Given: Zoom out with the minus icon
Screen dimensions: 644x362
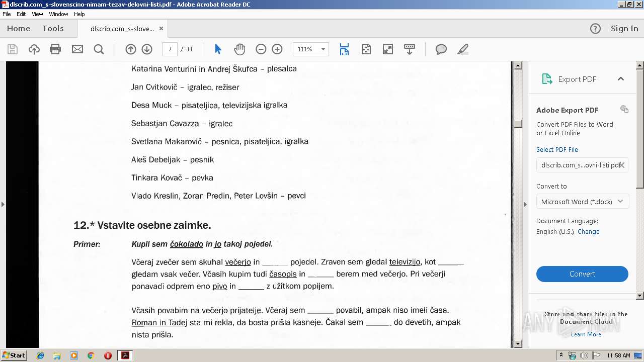Looking at the screenshot, I should 261,49.
